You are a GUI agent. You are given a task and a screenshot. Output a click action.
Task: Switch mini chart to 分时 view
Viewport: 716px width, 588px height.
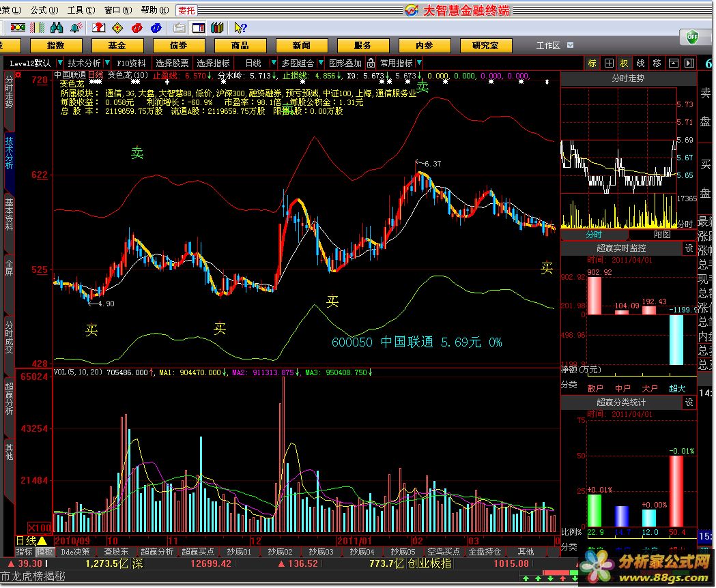click(x=594, y=235)
